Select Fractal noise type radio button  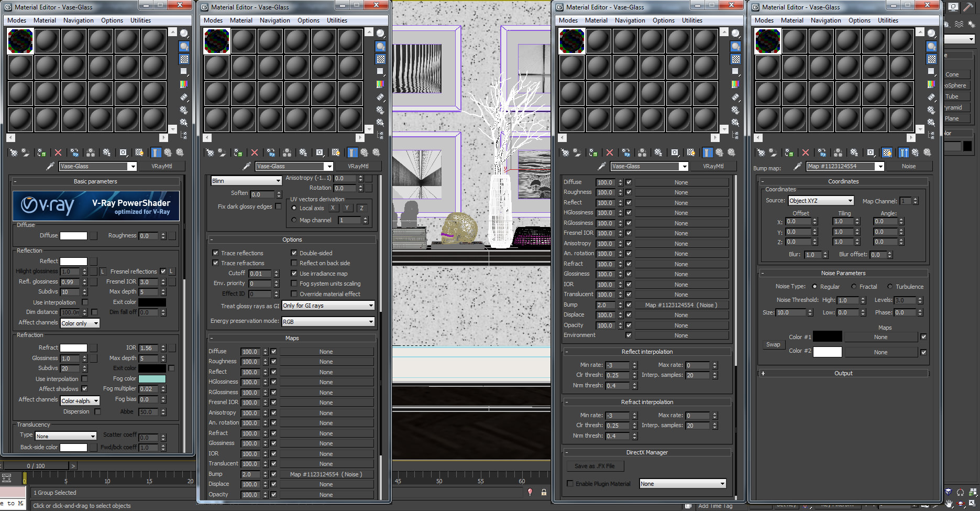854,287
